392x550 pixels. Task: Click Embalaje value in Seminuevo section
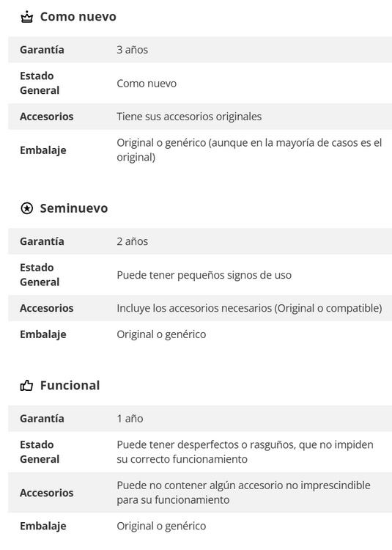[x=161, y=334]
